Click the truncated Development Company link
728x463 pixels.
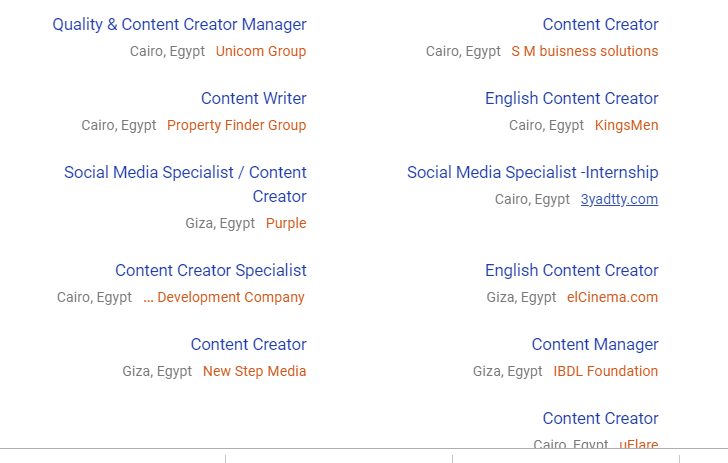(x=224, y=297)
